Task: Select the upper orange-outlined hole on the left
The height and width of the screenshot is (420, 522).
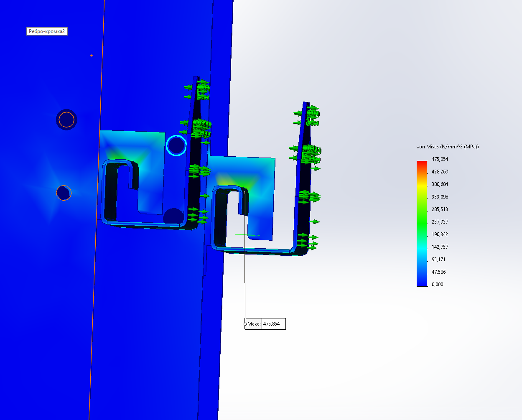Action: click(66, 120)
